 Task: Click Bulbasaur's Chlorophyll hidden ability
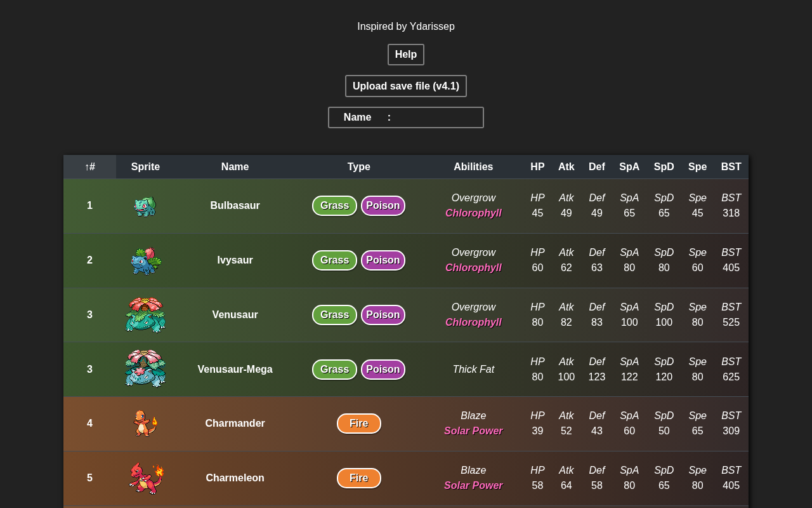click(x=473, y=213)
